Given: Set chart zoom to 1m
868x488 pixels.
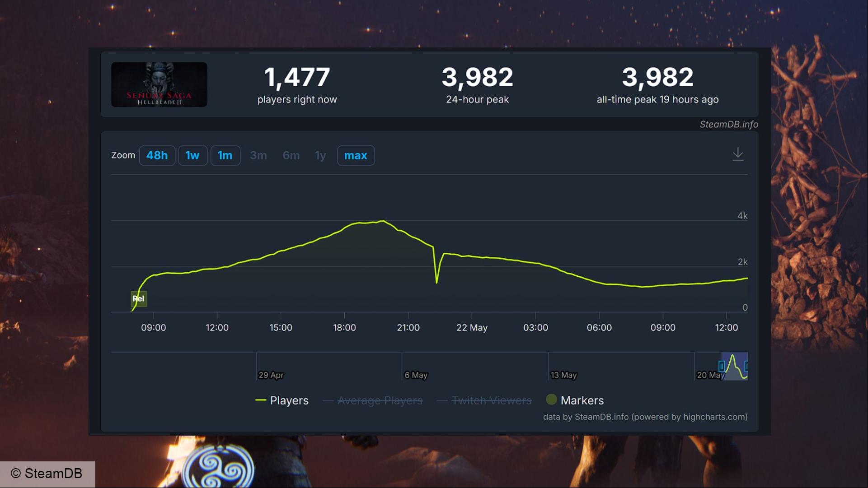Looking at the screenshot, I should (x=225, y=155).
